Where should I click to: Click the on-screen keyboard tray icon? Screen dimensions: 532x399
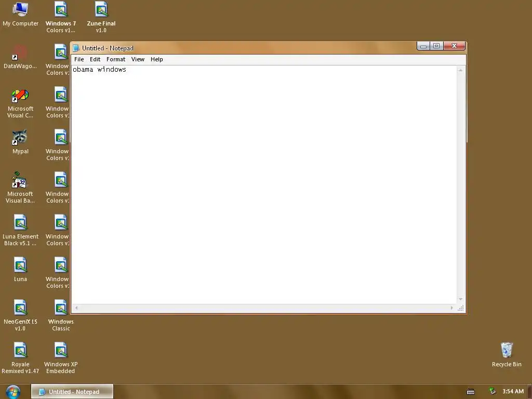[471, 392]
